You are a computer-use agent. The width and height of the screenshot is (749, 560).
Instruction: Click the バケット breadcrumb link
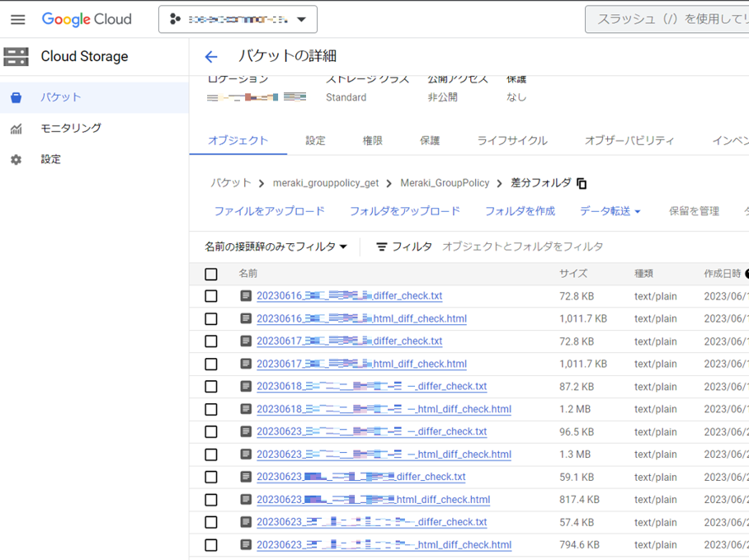(231, 183)
